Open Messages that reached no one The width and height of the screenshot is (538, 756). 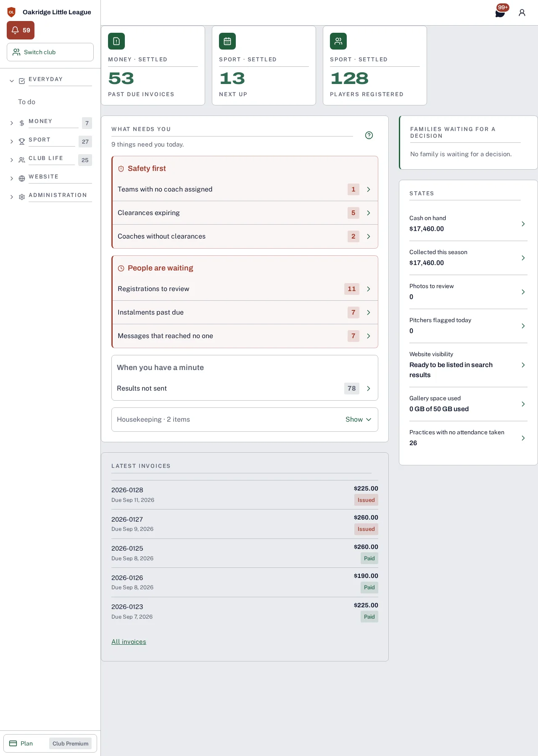pos(245,336)
